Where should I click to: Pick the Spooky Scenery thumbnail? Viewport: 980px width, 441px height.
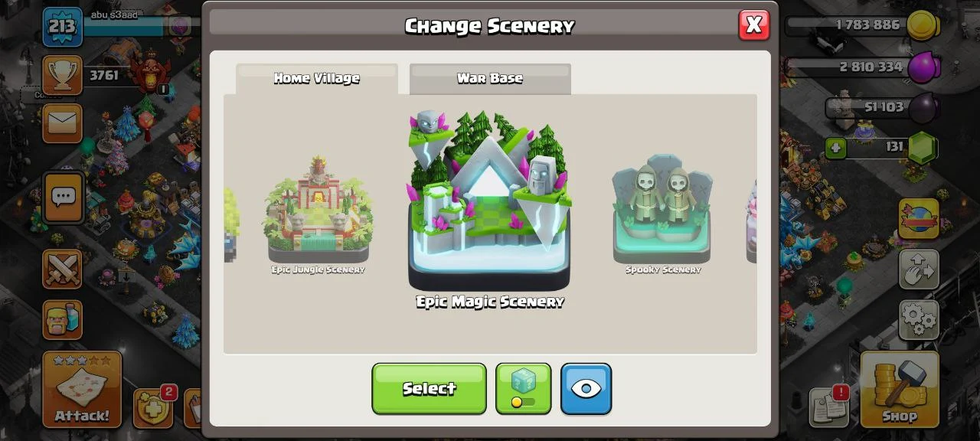pyautogui.click(x=663, y=214)
